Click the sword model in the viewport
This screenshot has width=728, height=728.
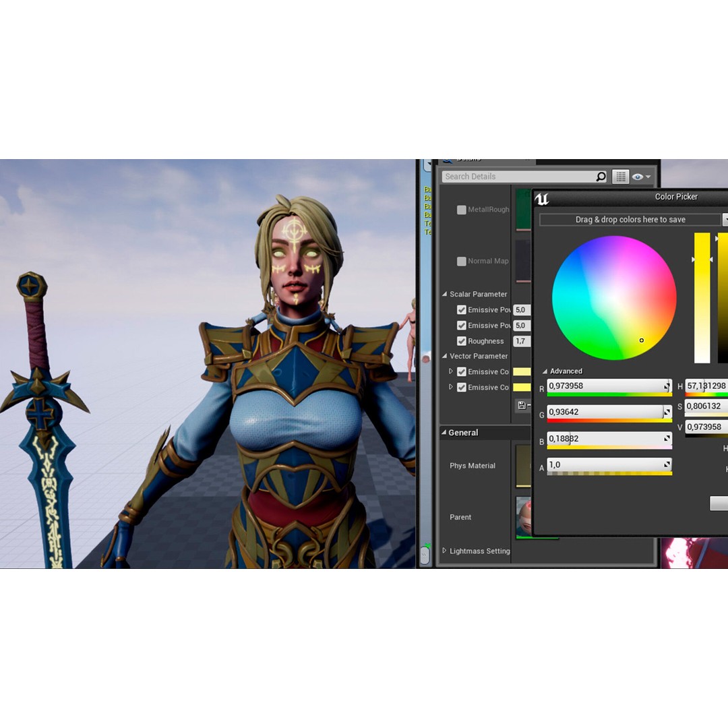[x=45, y=420]
